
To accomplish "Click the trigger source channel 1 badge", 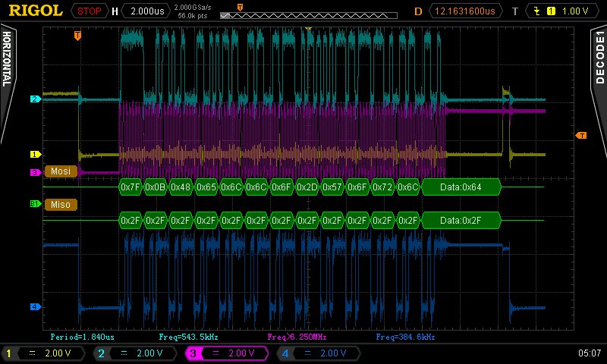I will coord(551,11).
